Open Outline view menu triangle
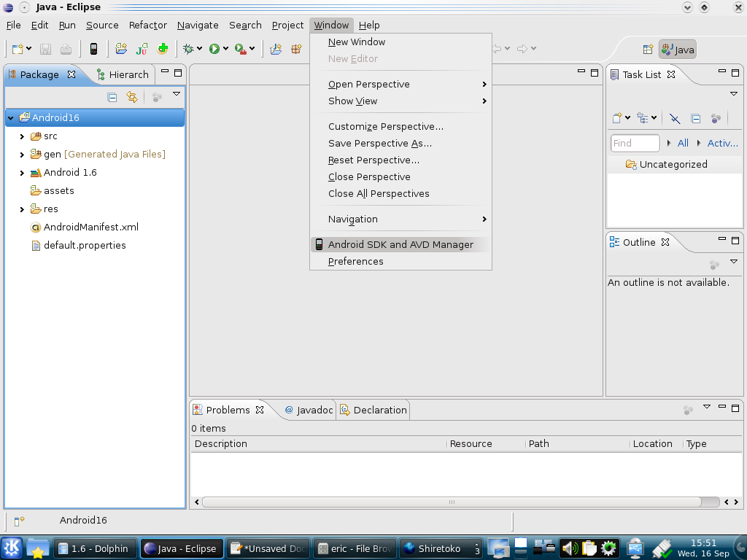The width and height of the screenshot is (747, 560). pos(734,262)
